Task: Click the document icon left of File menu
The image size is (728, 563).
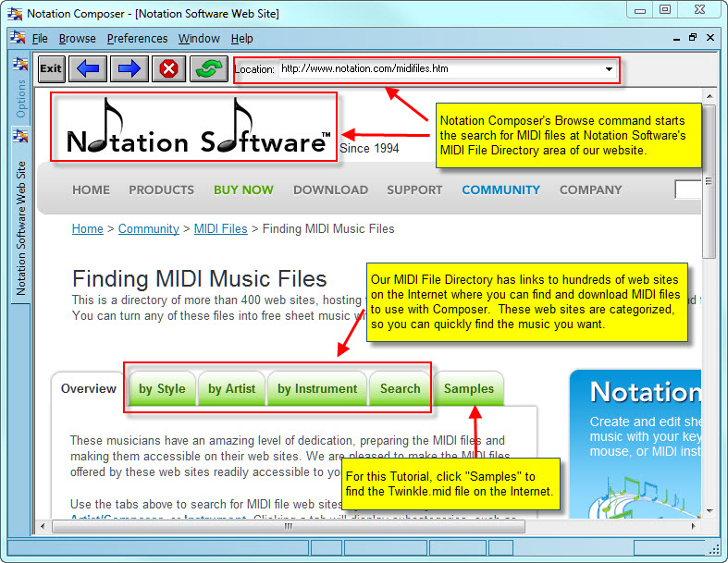Action: pos(18,39)
